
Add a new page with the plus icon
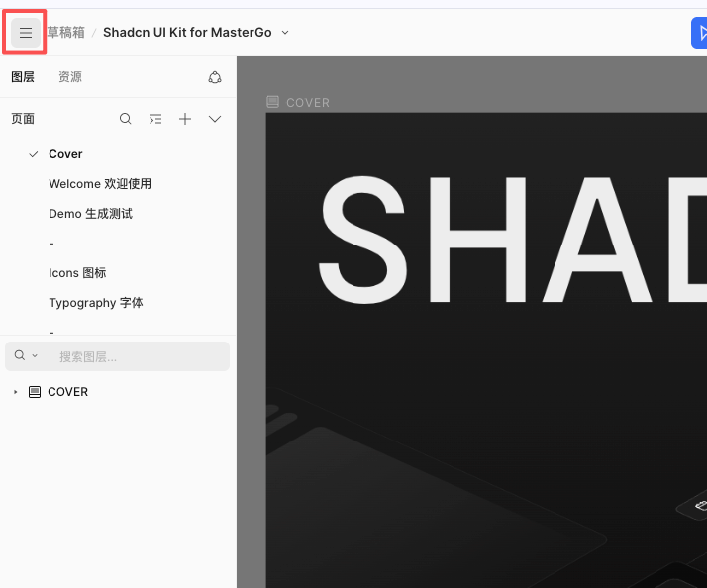(185, 119)
